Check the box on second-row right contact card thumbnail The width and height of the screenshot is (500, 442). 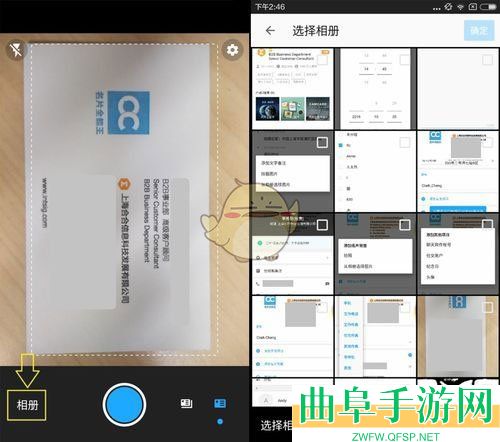[x=487, y=142]
